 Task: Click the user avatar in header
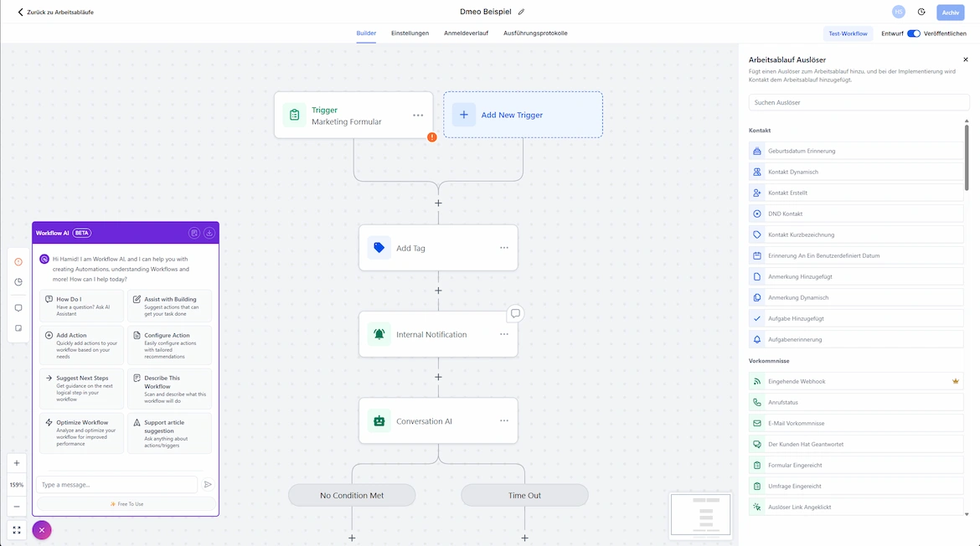click(x=898, y=12)
